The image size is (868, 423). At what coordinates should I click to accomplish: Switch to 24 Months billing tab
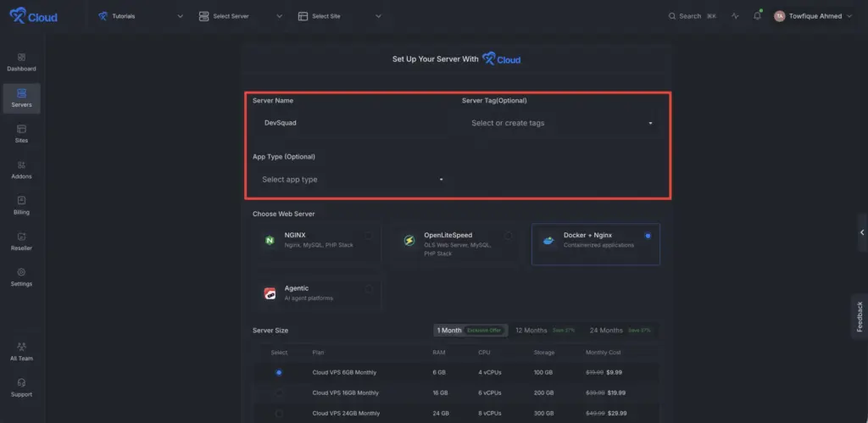tap(620, 330)
